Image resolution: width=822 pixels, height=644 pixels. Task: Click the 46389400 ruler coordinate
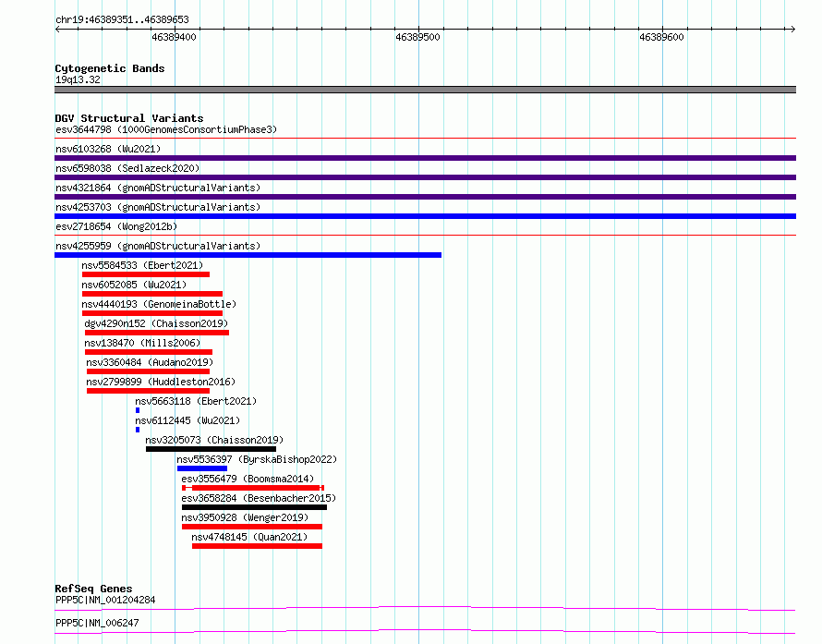coord(174,37)
